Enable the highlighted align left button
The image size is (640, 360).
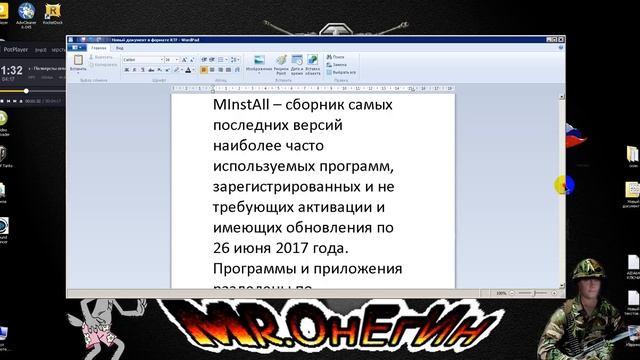[x=204, y=70]
